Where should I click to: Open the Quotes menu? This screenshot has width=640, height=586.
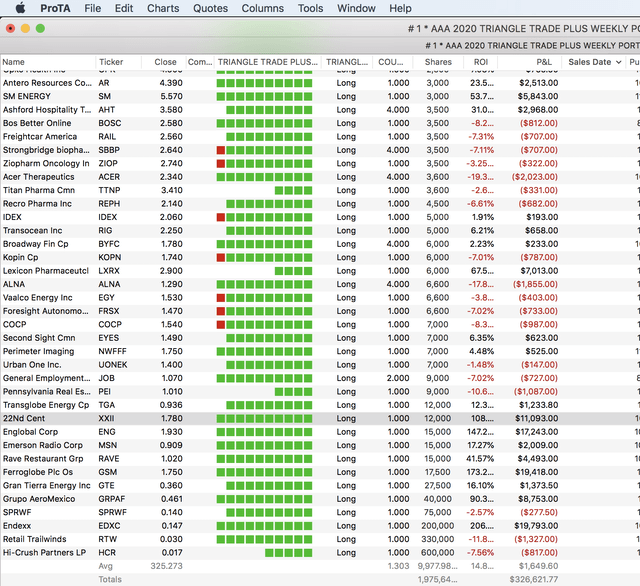point(210,8)
